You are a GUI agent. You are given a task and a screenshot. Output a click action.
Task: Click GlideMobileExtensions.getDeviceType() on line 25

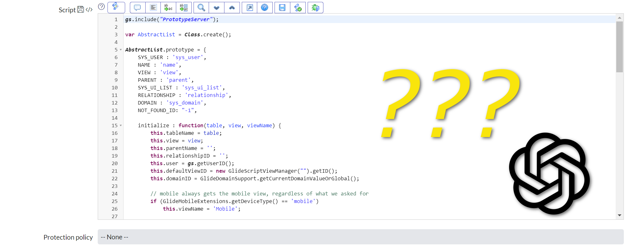[220, 201]
